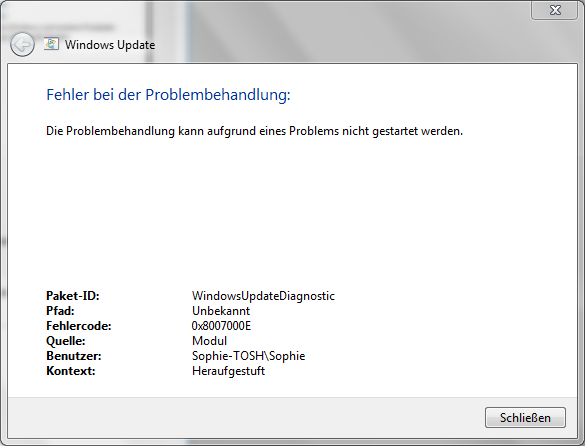Image resolution: width=585 pixels, height=446 pixels.
Task: Click the Schließen button
Action: coord(525,418)
